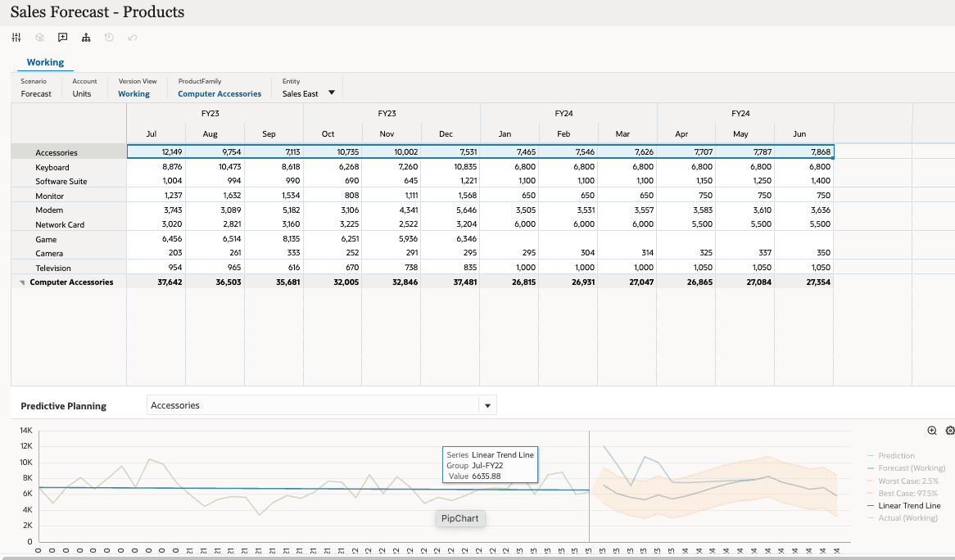
Task: Toggle Linear Trend Line legend entry
Action: point(909,506)
